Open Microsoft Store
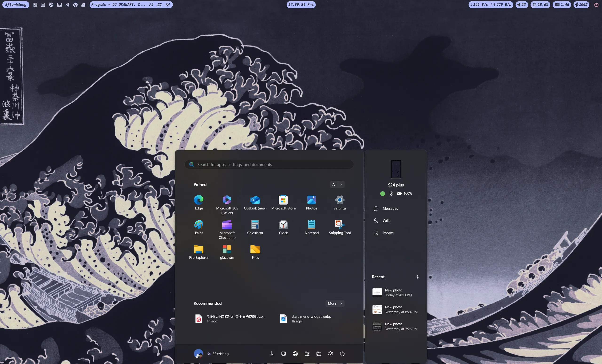Viewport: 602px width, 364px height. (x=283, y=202)
